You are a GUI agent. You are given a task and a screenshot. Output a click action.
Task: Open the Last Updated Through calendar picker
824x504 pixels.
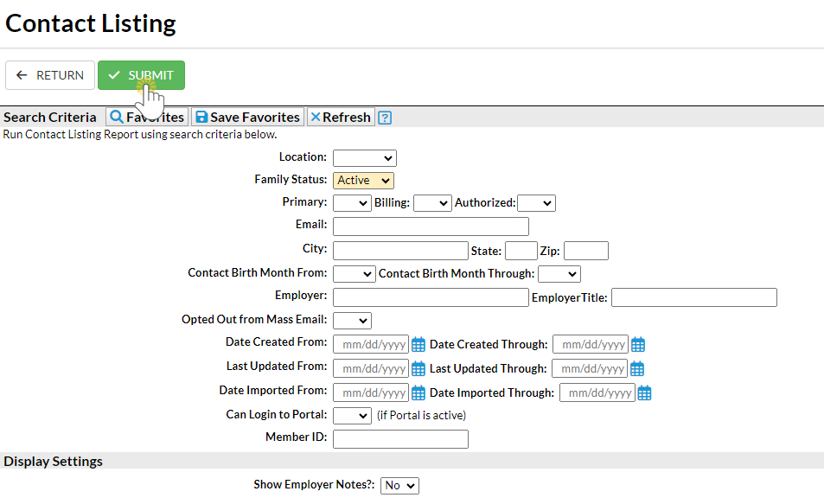(x=637, y=369)
